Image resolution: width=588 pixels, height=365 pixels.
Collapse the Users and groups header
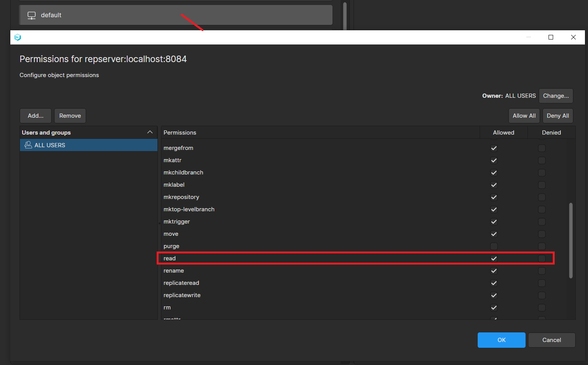pos(150,132)
